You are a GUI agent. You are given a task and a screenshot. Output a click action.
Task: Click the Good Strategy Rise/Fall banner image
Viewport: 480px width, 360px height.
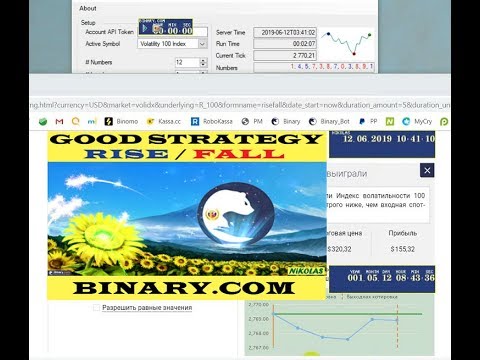tap(187, 216)
